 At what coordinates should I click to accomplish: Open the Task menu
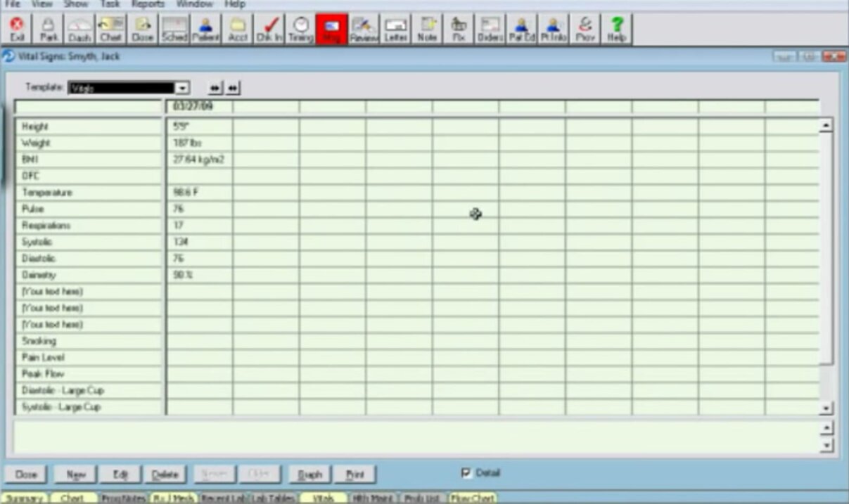pos(110,4)
